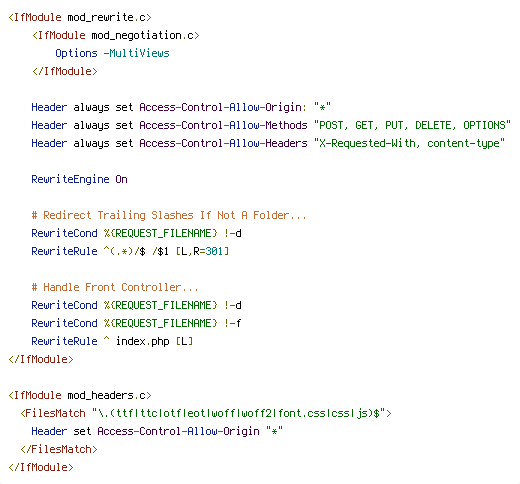Click the "X-Requested-With, content-type" string
Image resolution: width=520 pixels, height=484 pixels.
pos(409,143)
